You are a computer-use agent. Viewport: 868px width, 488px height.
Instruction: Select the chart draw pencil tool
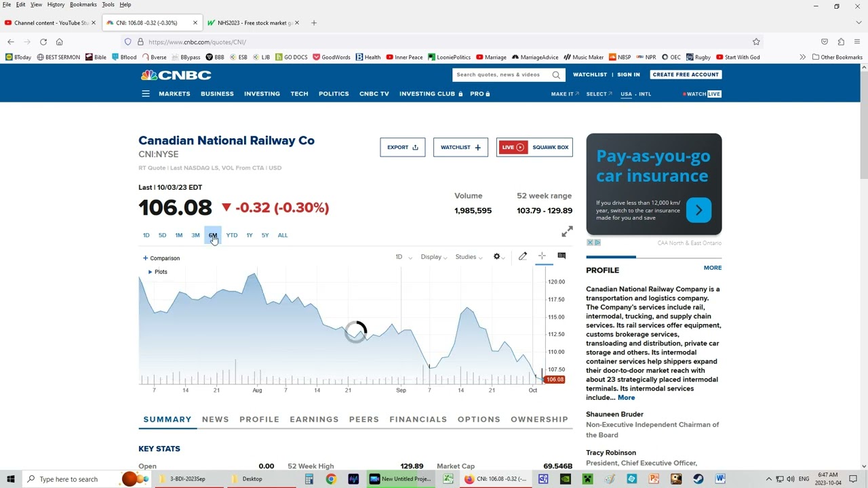pos(523,256)
